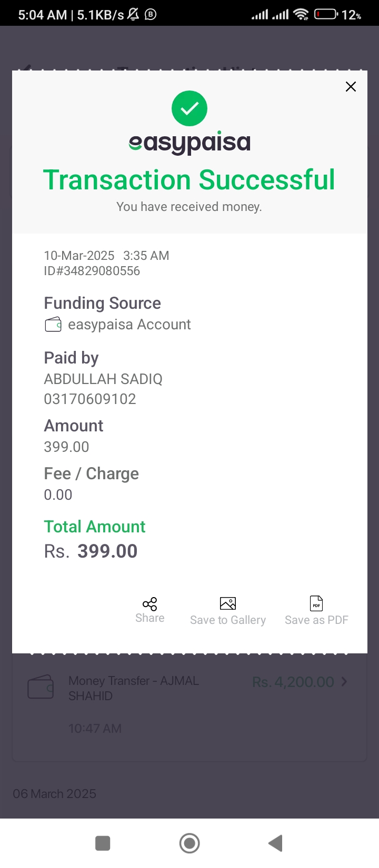Tap the battery indicator in status bar

point(326,14)
